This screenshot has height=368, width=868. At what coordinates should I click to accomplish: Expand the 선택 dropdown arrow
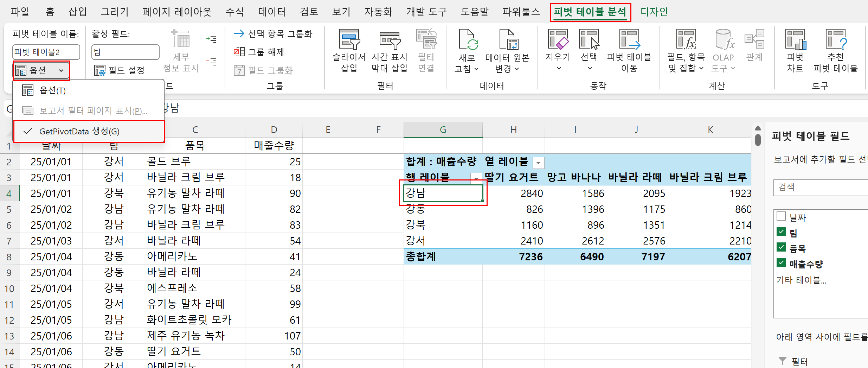pyautogui.click(x=590, y=68)
